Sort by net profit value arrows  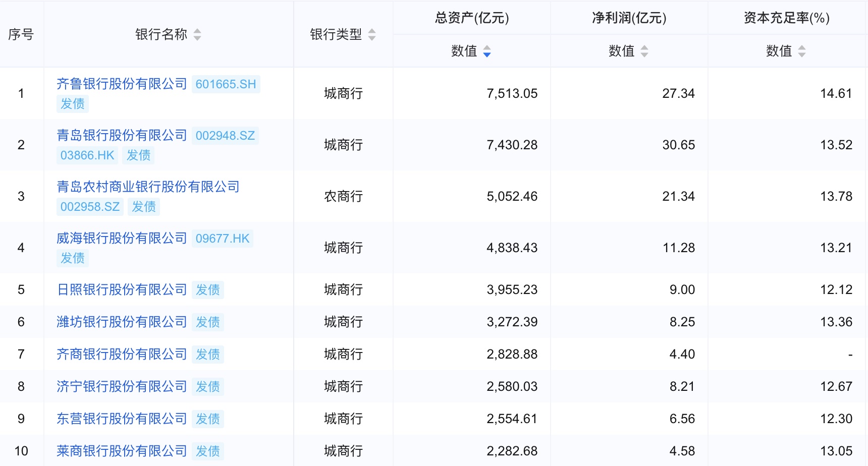(644, 51)
